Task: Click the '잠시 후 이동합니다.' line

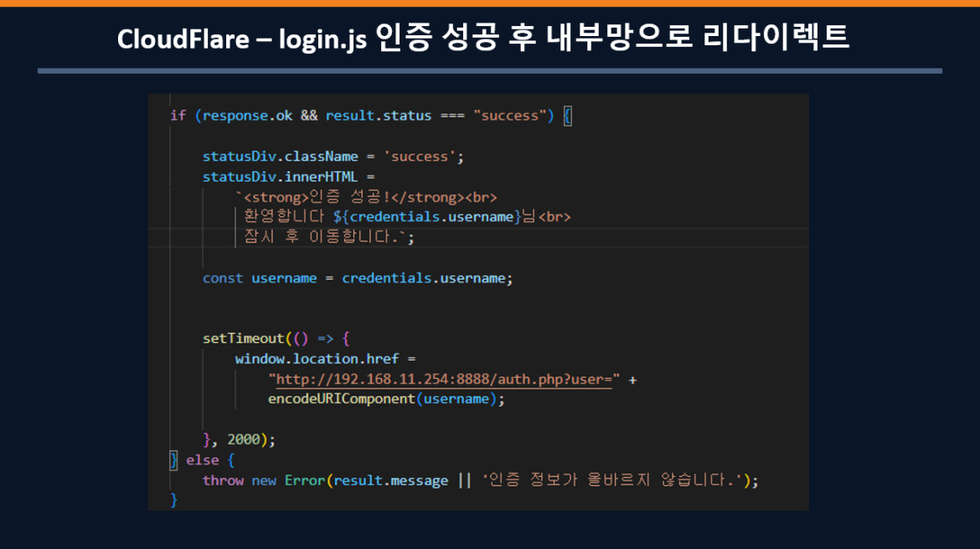Action: click(328, 236)
